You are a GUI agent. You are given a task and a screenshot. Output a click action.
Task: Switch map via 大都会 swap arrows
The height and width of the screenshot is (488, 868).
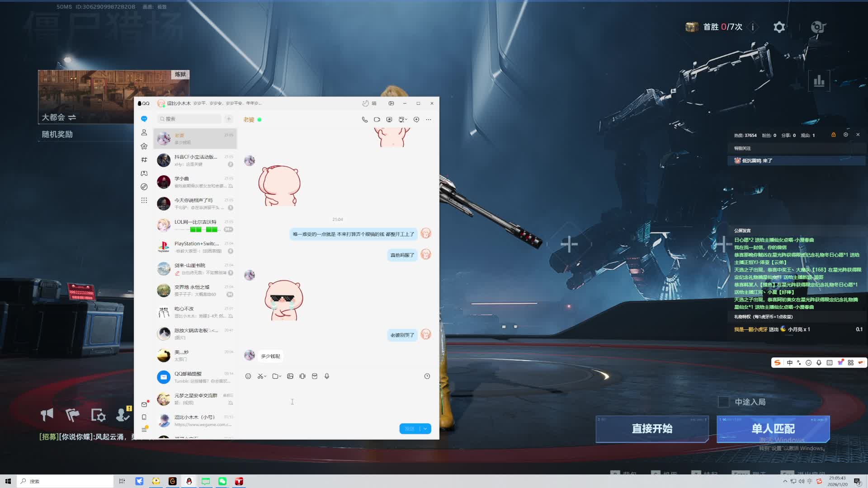[72, 117]
